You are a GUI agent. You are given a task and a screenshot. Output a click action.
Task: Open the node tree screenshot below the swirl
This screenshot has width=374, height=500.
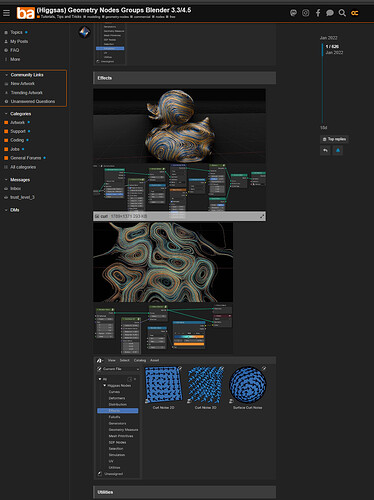pyautogui.click(x=163, y=328)
